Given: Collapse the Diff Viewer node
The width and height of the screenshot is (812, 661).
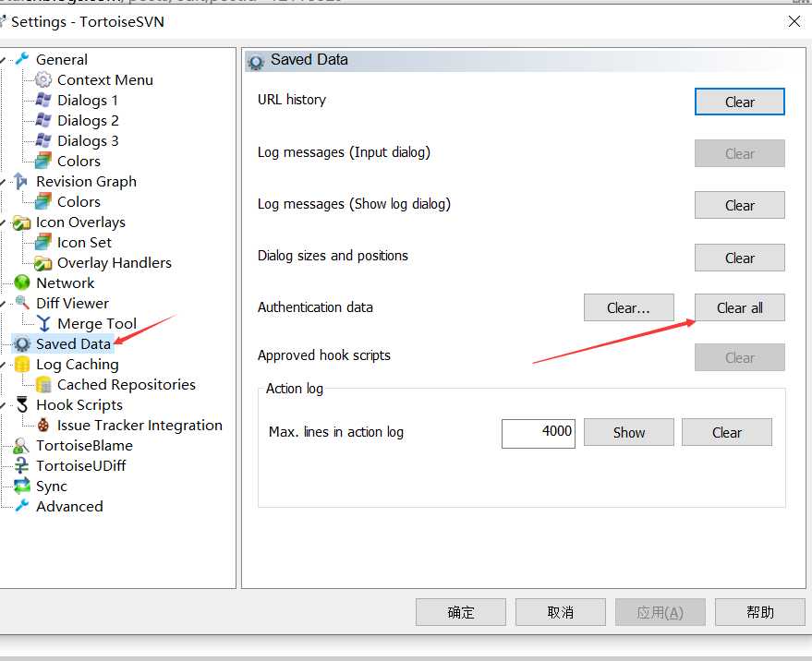Looking at the screenshot, I should pos(3,304).
